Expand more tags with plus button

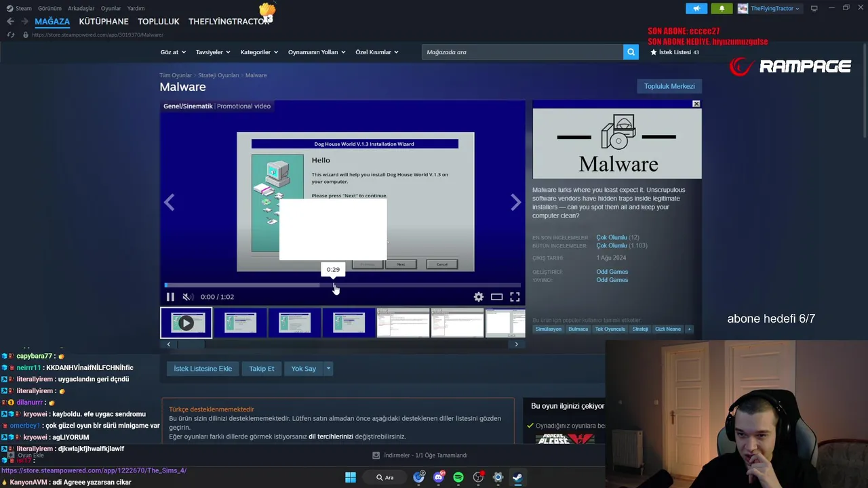pyautogui.click(x=689, y=329)
